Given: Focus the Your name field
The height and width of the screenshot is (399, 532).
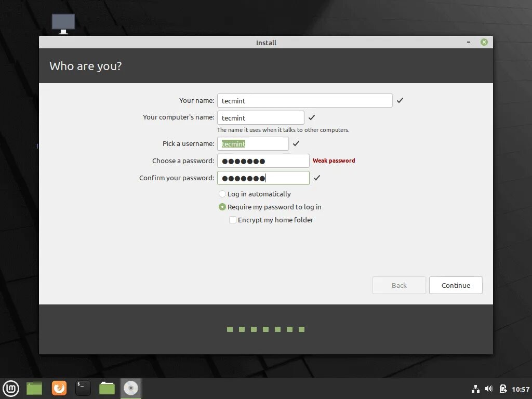Looking at the screenshot, I should click(304, 101).
